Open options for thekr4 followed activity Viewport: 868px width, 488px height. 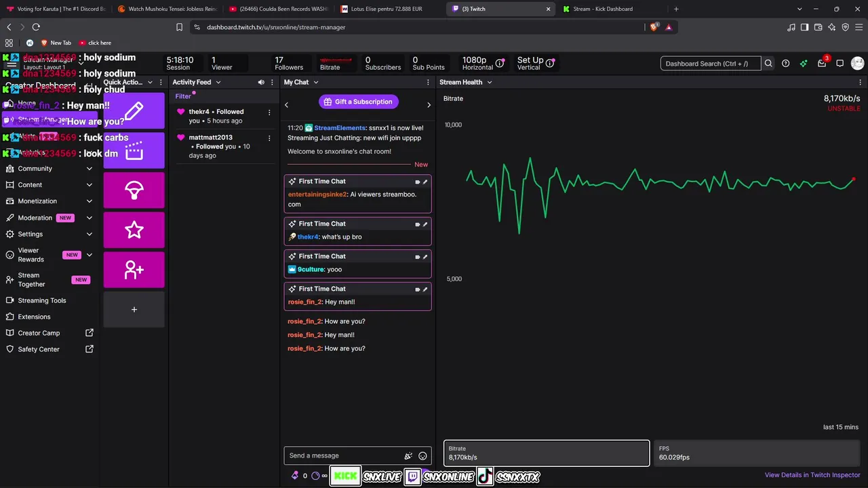coord(269,113)
